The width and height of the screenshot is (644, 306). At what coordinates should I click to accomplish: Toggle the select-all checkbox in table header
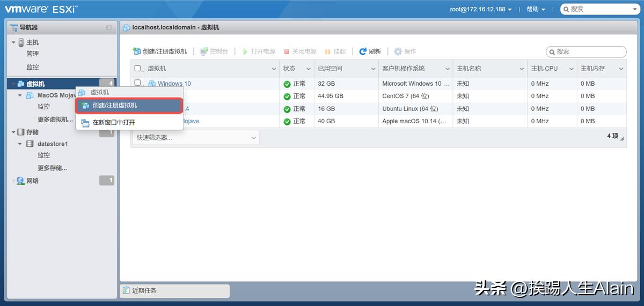tap(137, 69)
